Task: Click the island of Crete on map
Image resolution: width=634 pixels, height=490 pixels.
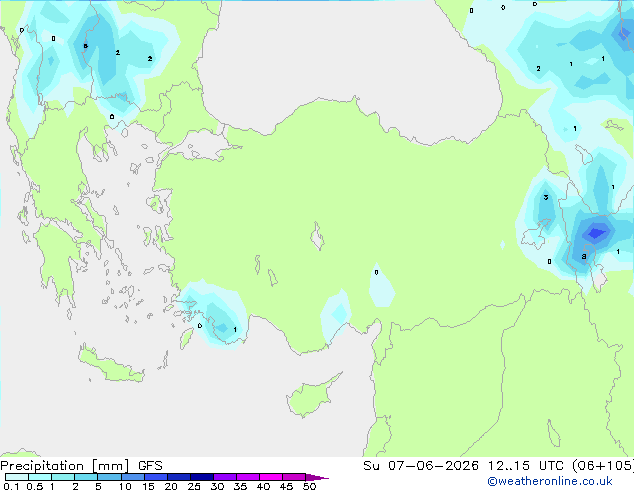Action: click(110, 365)
